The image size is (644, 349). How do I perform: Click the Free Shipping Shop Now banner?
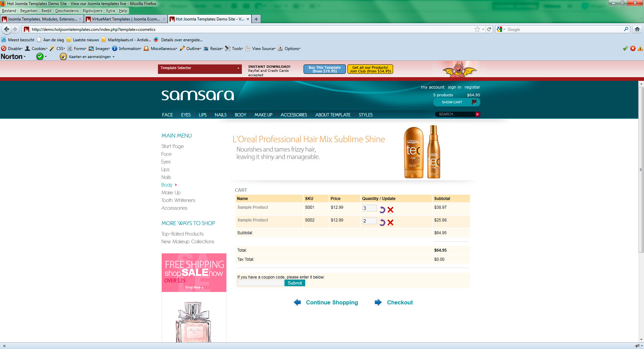pyautogui.click(x=194, y=272)
